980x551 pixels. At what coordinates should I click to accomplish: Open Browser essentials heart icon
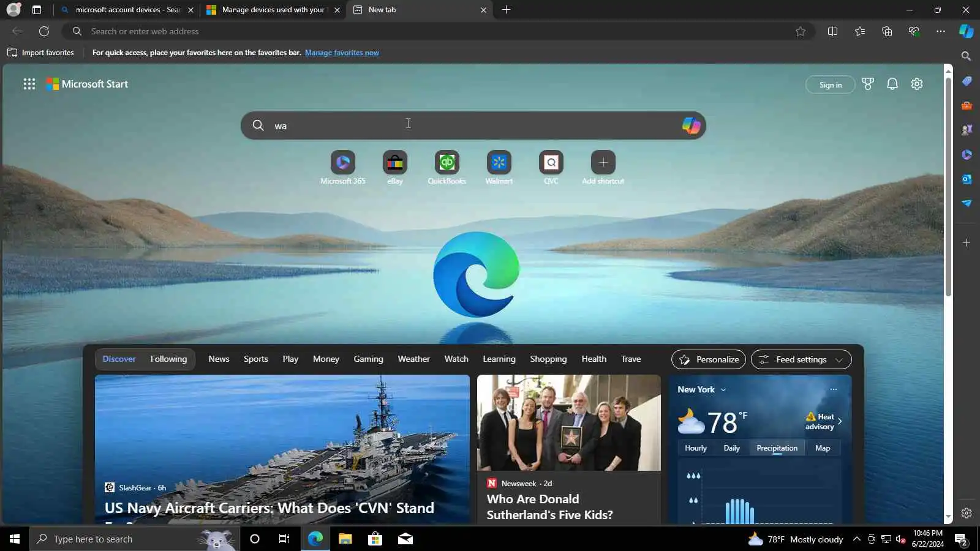pyautogui.click(x=914, y=31)
